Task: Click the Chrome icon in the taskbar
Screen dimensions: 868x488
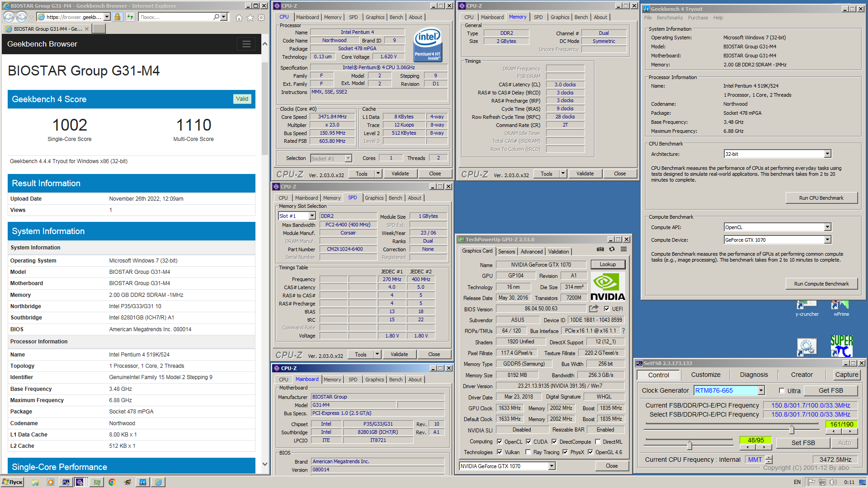Action: coord(112,482)
